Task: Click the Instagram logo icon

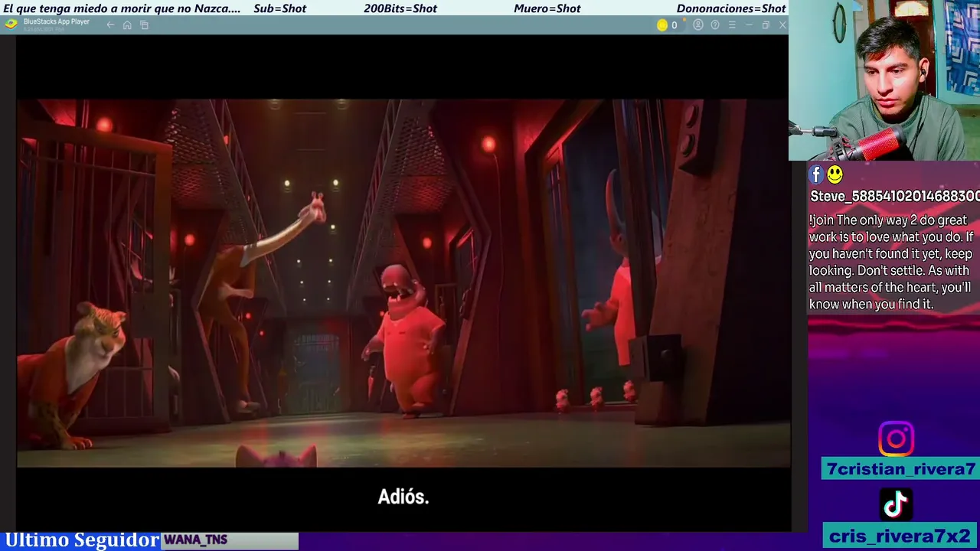Action: (x=896, y=439)
